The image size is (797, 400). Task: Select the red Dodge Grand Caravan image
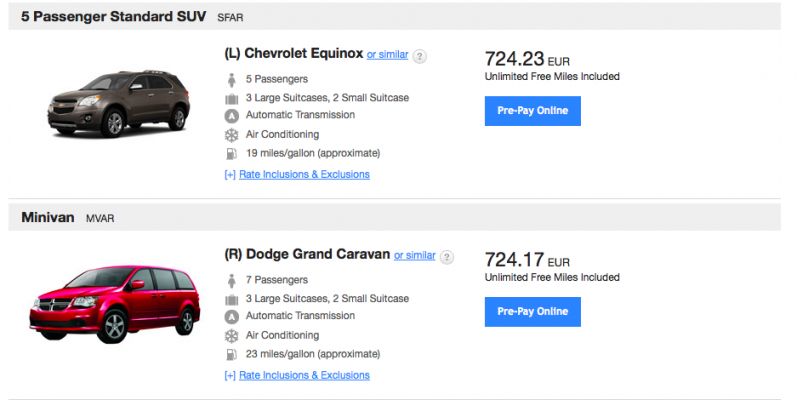(x=114, y=303)
